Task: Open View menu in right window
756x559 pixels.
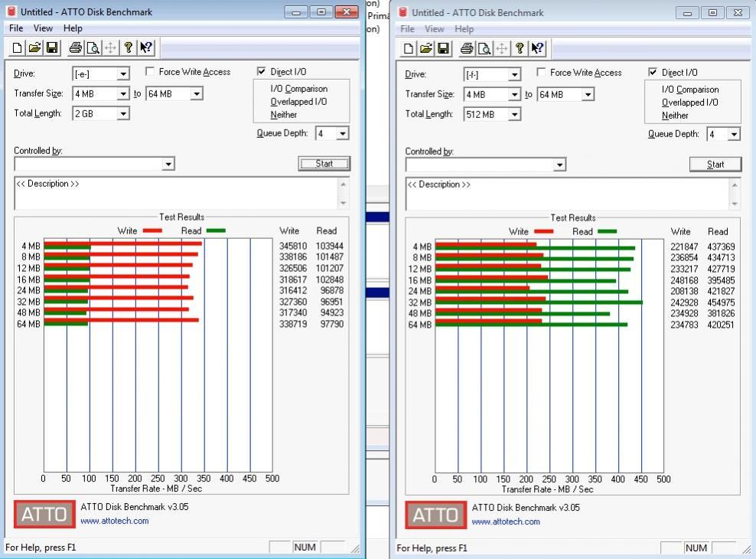Action: pos(435,29)
